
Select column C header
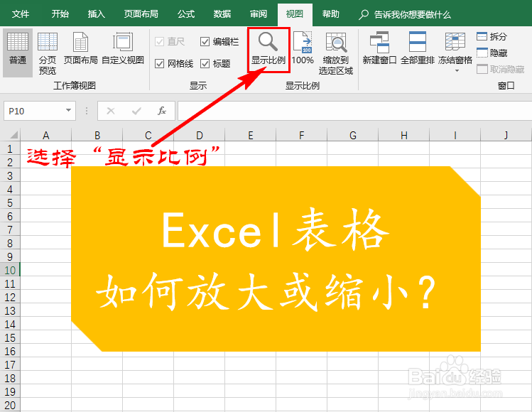(x=148, y=135)
